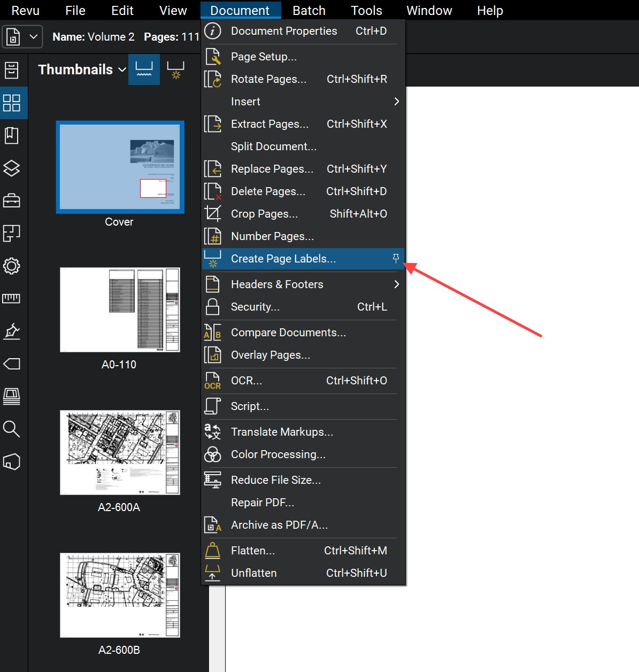The image size is (639, 672).
Task: Choose Create Page Labels menu item
Action: click(283, 259)
